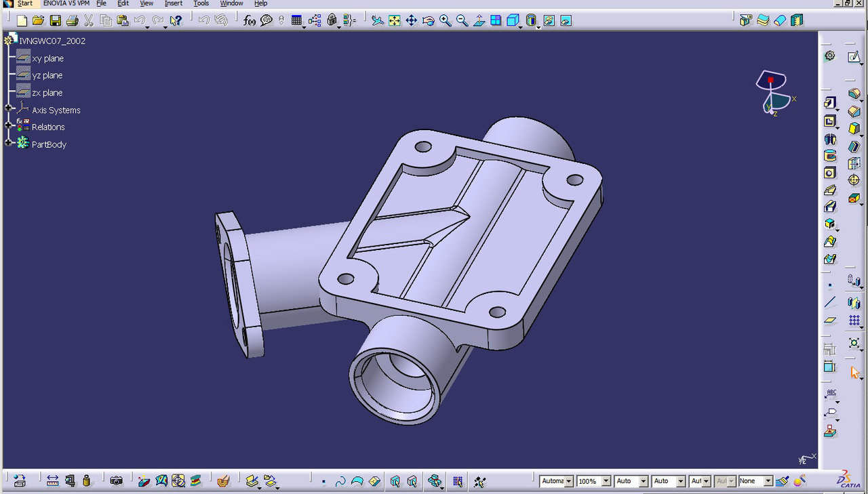Click the PartBody label in the tree
The height and width of the screenshot is (494, 868).
(49, 144)
